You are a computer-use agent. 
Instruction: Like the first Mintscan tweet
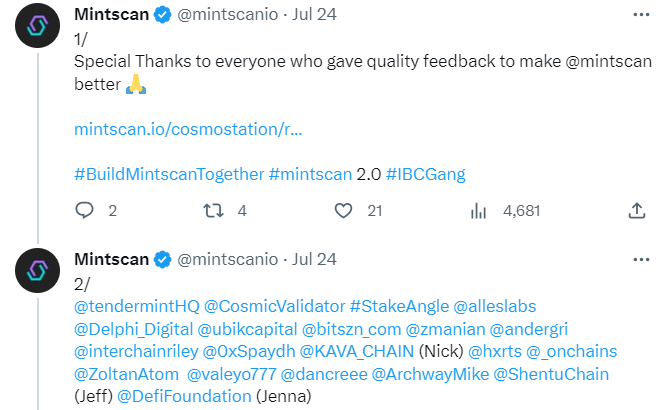(344, 211)
